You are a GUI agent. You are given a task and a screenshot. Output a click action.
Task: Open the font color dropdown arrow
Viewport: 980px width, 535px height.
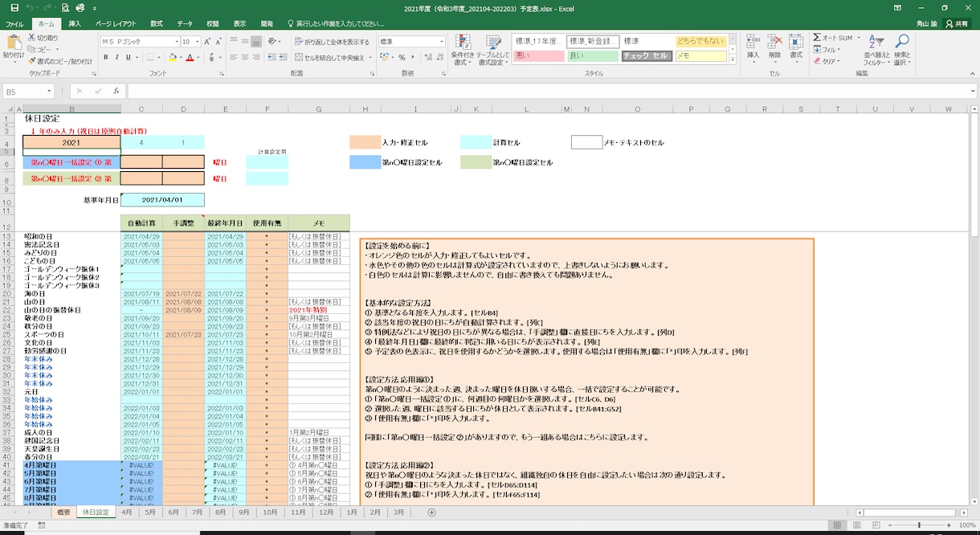(x=198, y=58)
